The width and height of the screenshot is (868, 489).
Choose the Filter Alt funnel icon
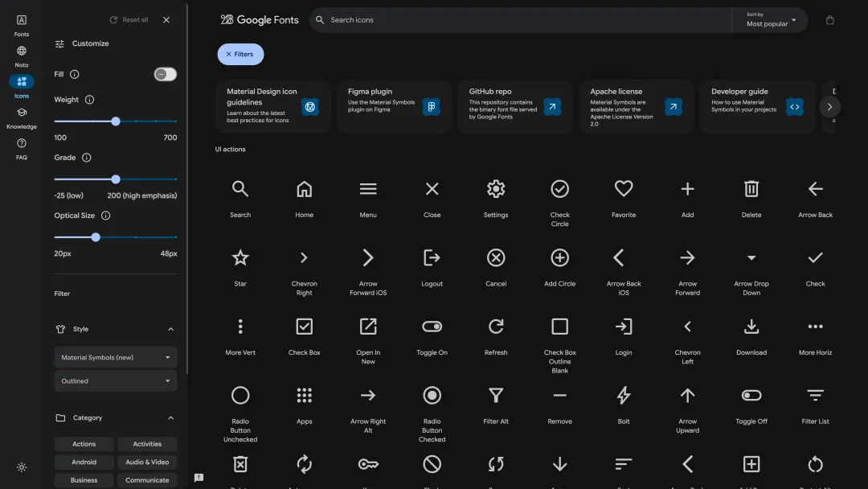pos(496,396)
